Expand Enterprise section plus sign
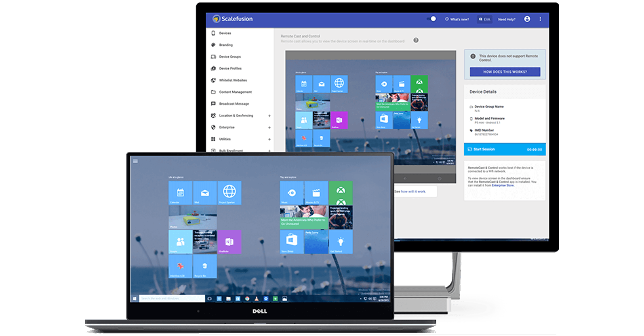This screenshot has height=336, width=644. [x=269, y=128]
